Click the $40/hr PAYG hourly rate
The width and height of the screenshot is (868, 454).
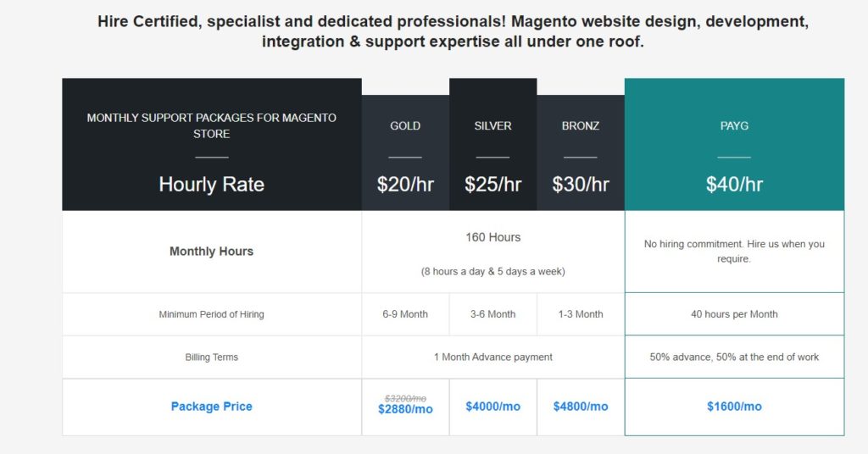[734, 185]
